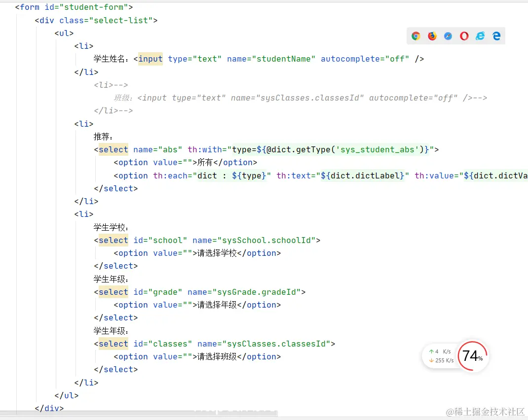Click the 学生学校 label text
The height and width of the screenshot is (420, 528).
click(x=111, y=227)
